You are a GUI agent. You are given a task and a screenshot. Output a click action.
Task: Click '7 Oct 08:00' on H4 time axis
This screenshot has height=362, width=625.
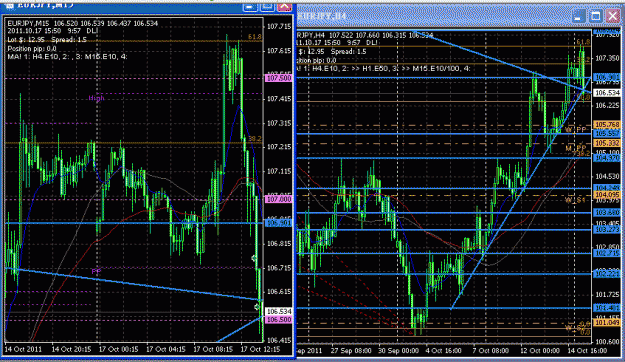491,351
